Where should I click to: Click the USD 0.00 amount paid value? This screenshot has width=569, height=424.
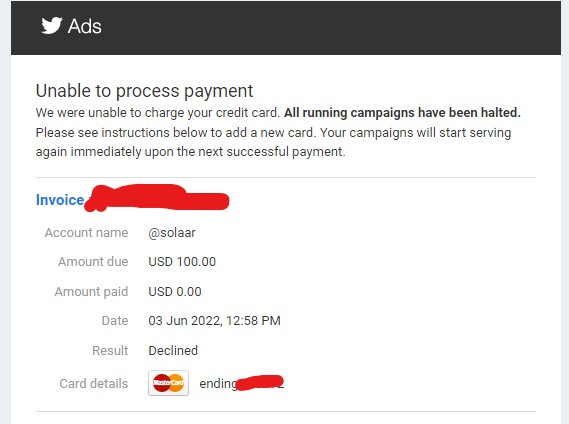[x=175, y=292]
